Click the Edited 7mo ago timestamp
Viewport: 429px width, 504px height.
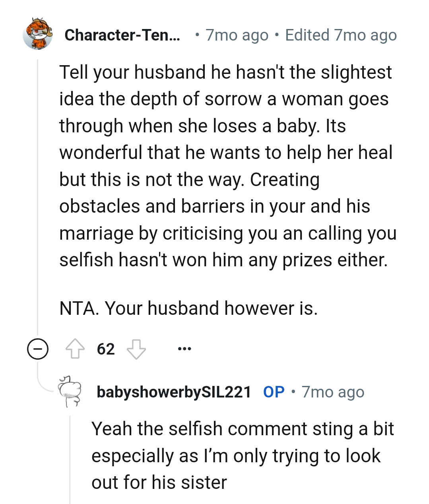coord(340,35)
